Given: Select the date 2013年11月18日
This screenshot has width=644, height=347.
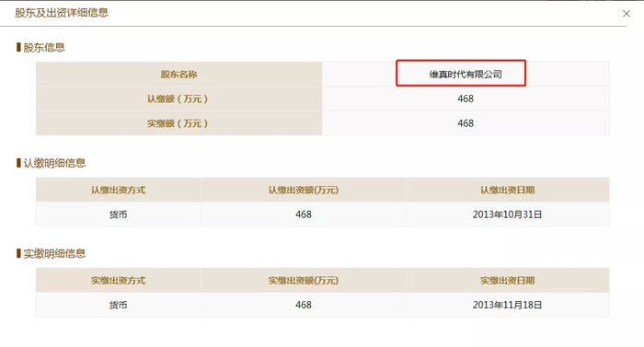Looking at the screenshot, I should (x=507, y=305).
